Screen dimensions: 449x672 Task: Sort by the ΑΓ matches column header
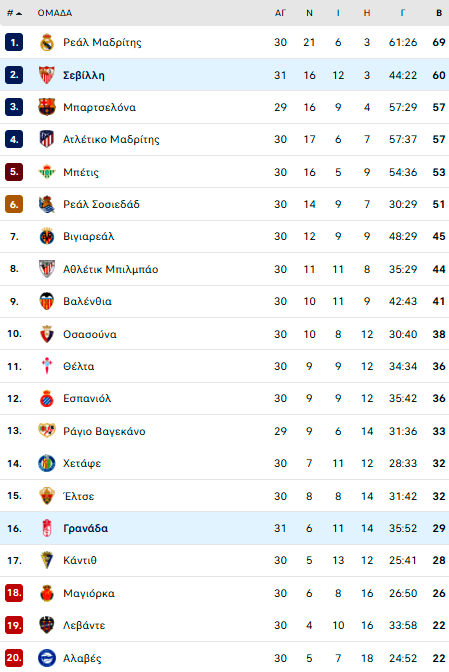(x=280, y=13)
